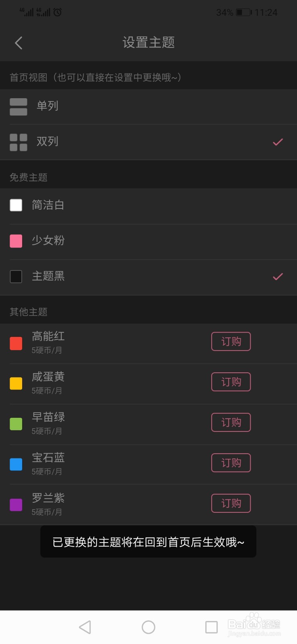The width and height of the screenshot is (297, 644).
Task: Select the 少女粉 free theme
Action: pos(148,241)
